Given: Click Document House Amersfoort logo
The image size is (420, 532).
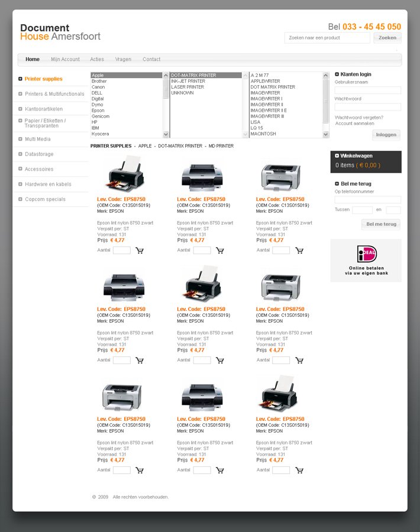Looking at the screenshot, I should pyautogui.click(x=60, y=32).
